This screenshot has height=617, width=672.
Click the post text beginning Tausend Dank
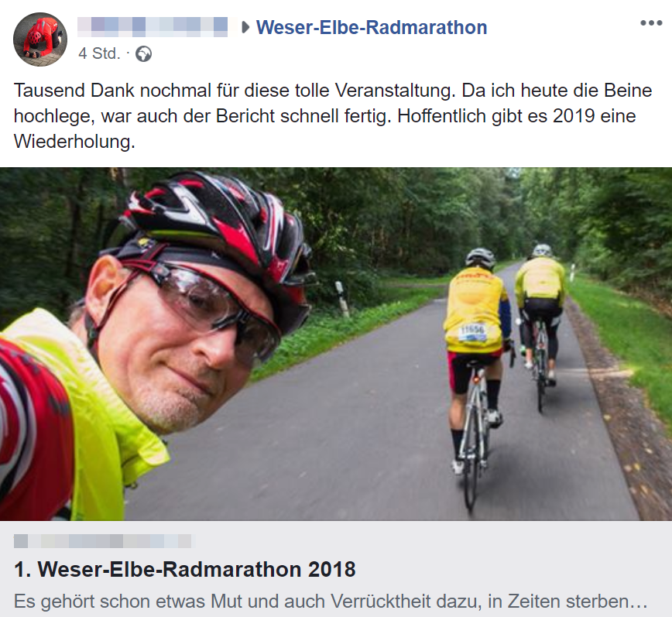click(333, 115)
